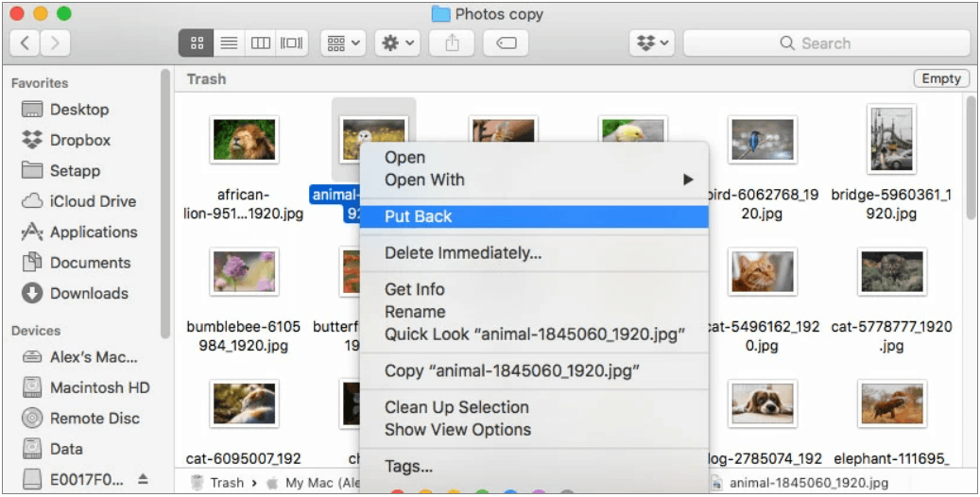
Task: Click the Empty trash button
Action: [940, 79]
